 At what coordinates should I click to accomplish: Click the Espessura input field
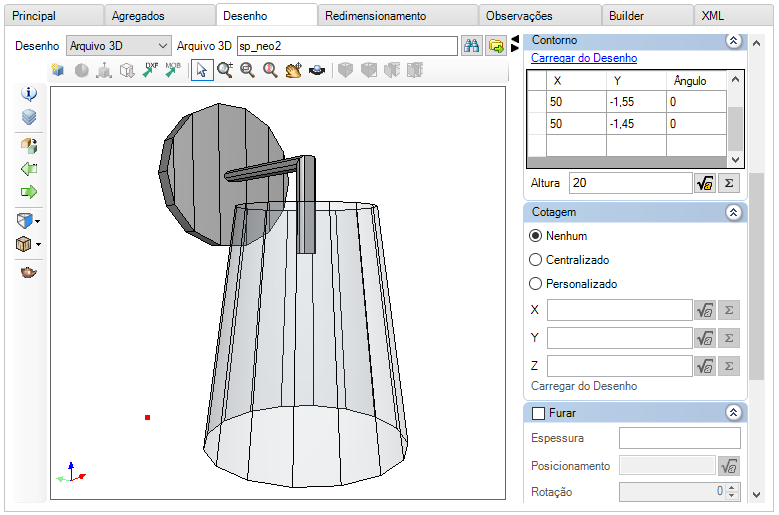point(680,438)
